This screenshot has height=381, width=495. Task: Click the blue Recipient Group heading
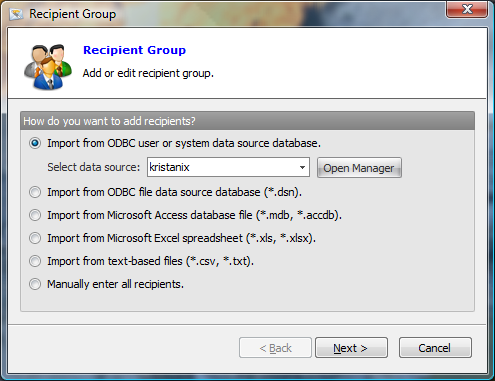[x=134, y=50]
